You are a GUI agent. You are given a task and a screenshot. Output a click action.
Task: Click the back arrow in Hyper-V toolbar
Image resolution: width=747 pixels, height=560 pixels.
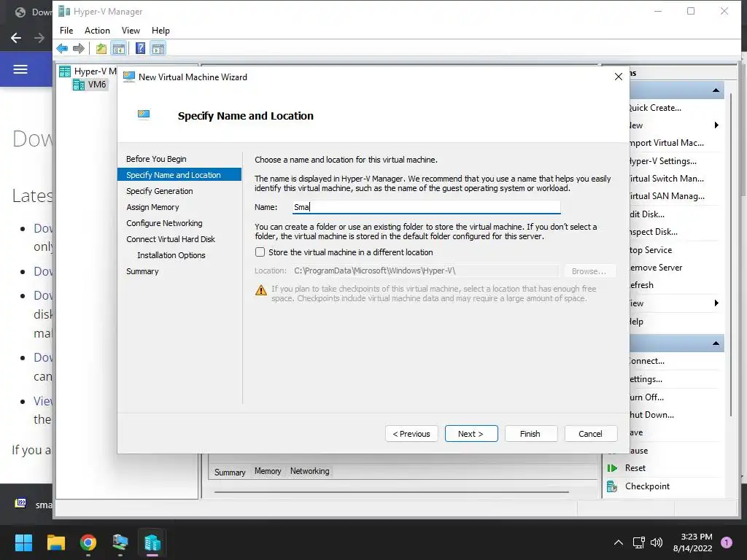62,48
